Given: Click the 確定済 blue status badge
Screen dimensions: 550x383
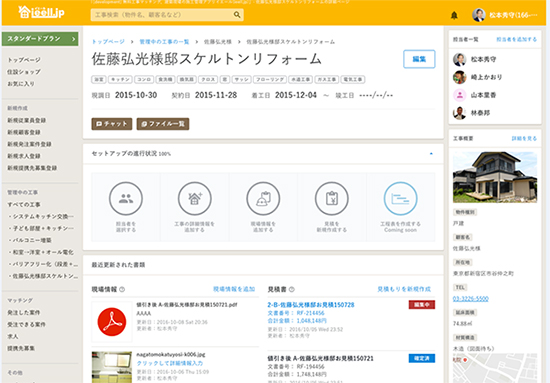Looking at the screenshot, I should pos(422,358).
